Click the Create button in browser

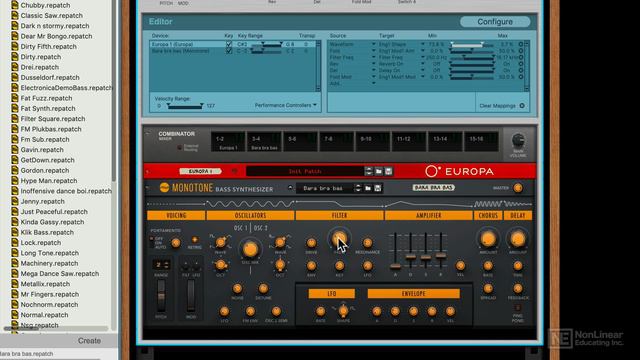click(x=89, y=340)
